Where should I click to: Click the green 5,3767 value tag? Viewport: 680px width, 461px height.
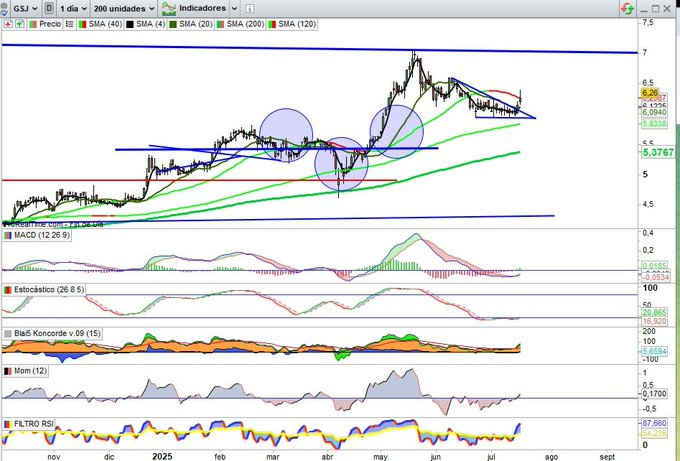click(658, 152)
